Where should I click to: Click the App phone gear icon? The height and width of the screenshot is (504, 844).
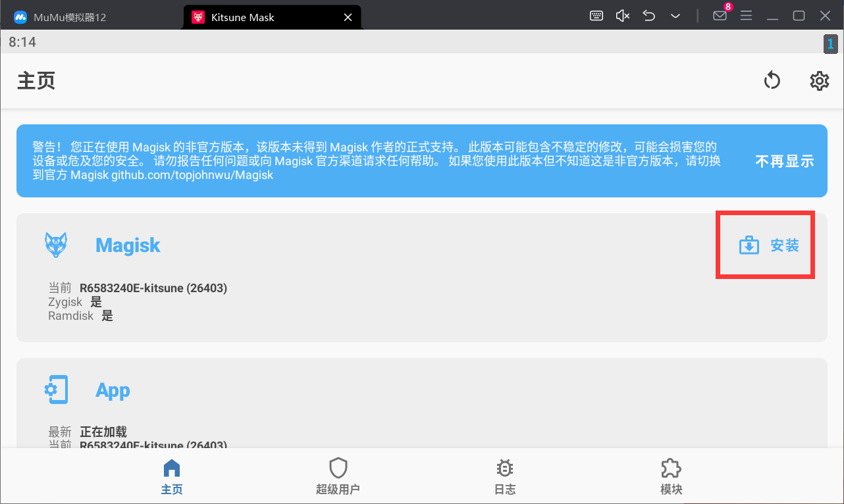56,390
